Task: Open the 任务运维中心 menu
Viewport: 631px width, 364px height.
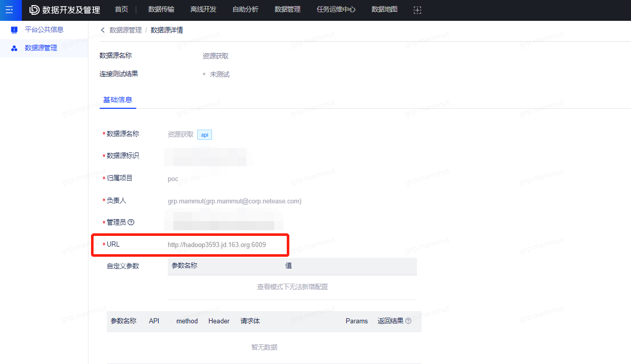Action: coord(336,10)
